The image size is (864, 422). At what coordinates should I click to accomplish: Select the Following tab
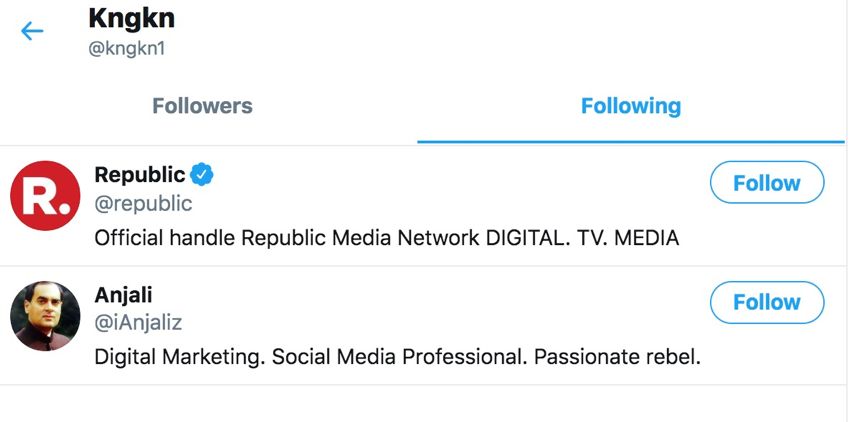point(630,106)
